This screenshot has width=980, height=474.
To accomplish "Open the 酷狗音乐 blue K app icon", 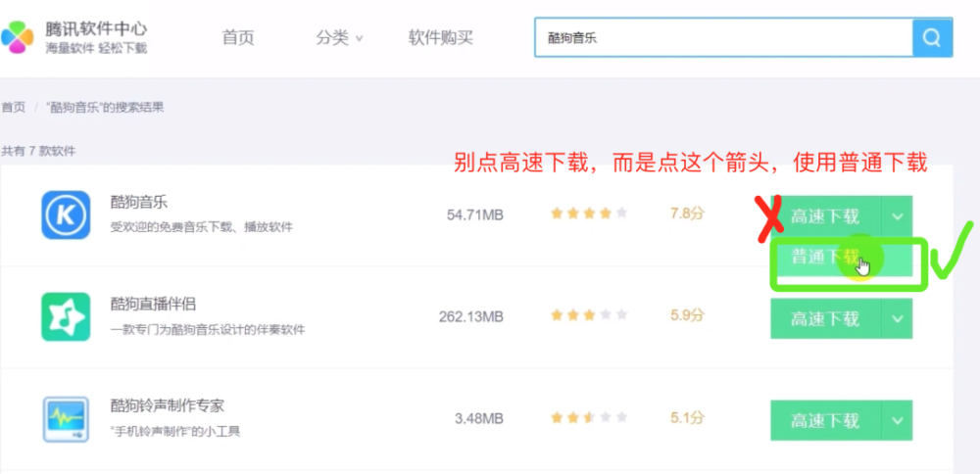I will click(x=66, y=215).
